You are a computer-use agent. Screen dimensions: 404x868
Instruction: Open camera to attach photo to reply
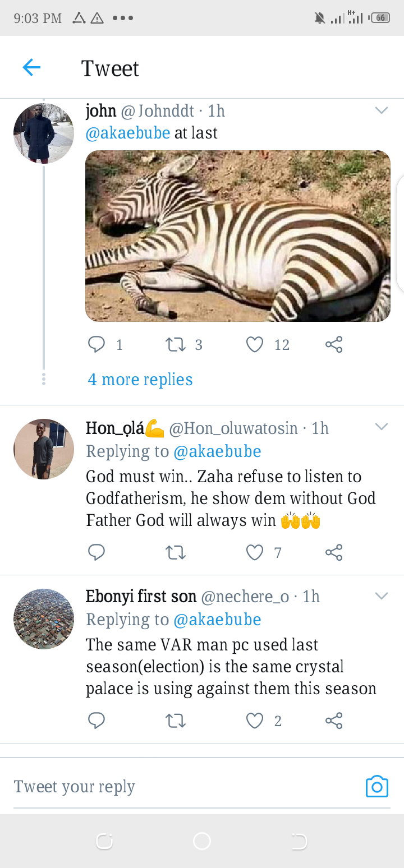[377, 787]
